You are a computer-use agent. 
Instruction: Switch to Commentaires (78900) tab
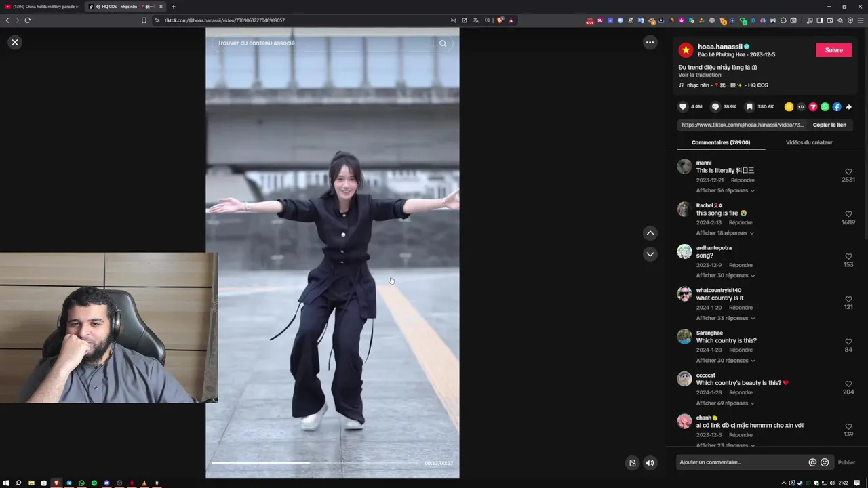pyautogui.click(x=721, y=142)
